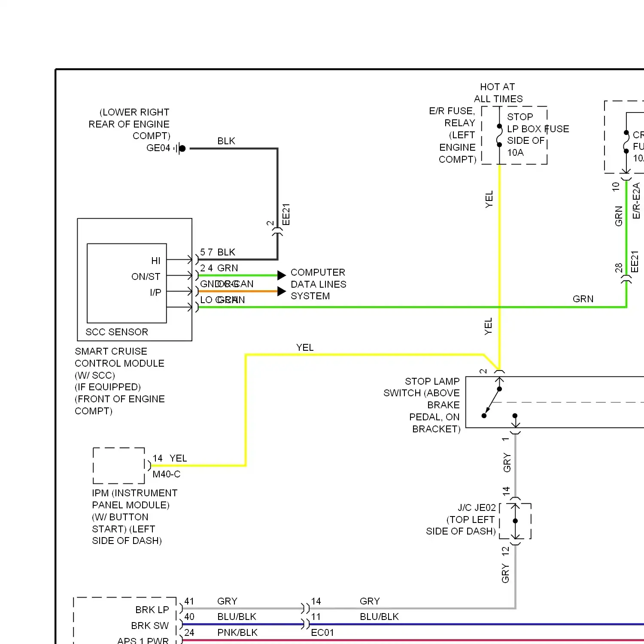Click pin number "40" next to BRK SW

click(189, 617)
